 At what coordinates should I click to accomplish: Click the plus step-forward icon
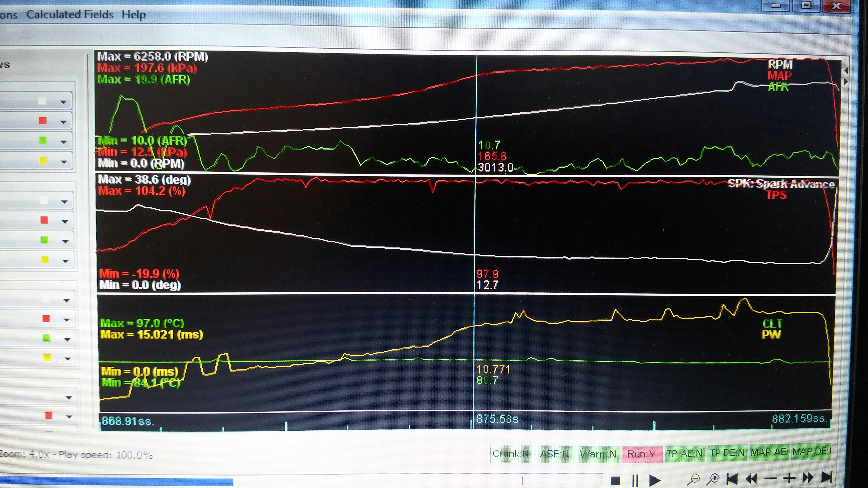pos(789,478)
